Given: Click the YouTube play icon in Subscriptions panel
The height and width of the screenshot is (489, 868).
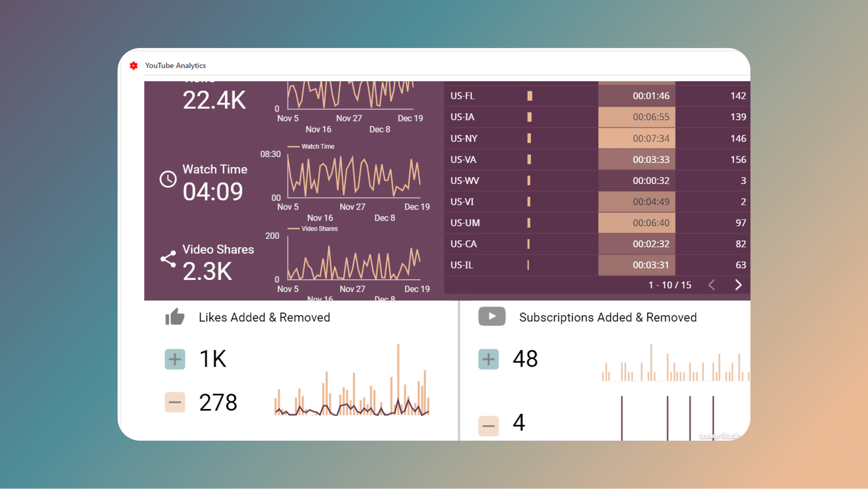Looking at the screenshot, I should [x=491, y=317].
